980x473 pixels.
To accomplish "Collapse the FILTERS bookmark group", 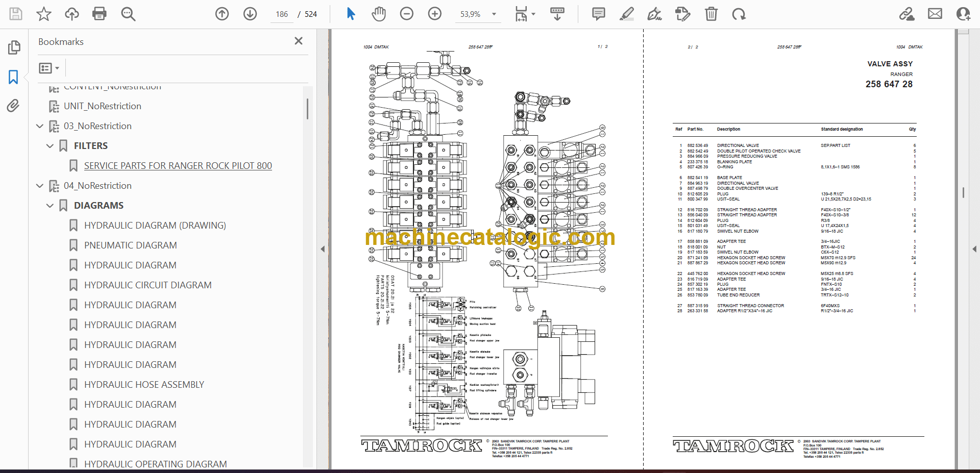I will click(50, 146).
